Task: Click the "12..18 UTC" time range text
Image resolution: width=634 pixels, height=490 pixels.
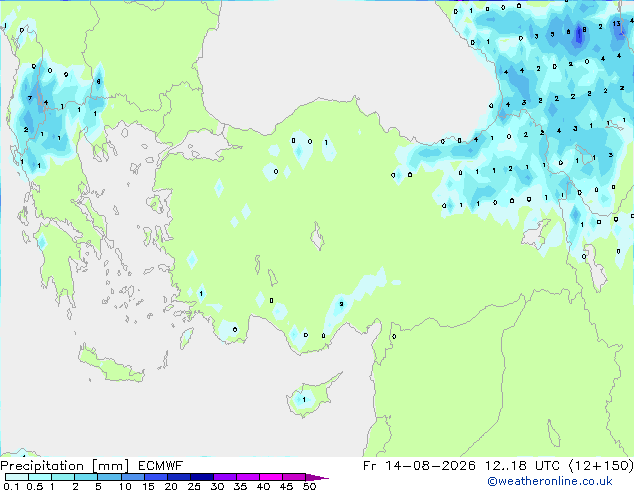Action: pos(522,466)
